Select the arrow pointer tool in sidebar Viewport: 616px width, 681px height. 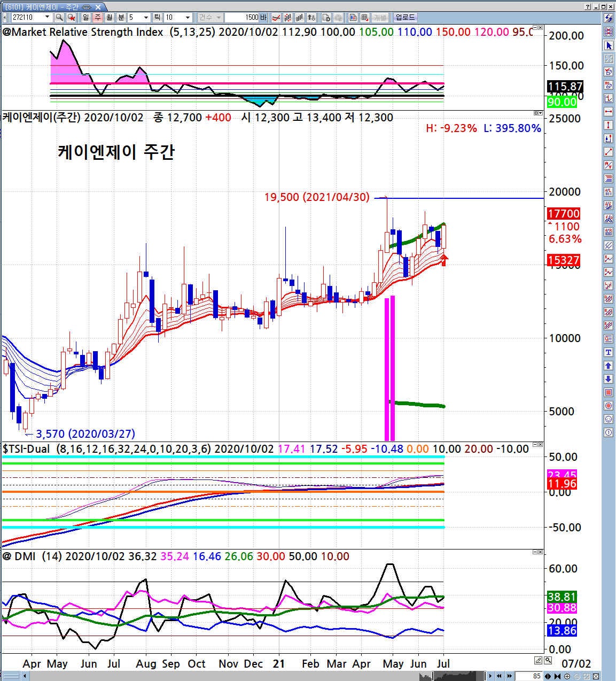(609, 45)
